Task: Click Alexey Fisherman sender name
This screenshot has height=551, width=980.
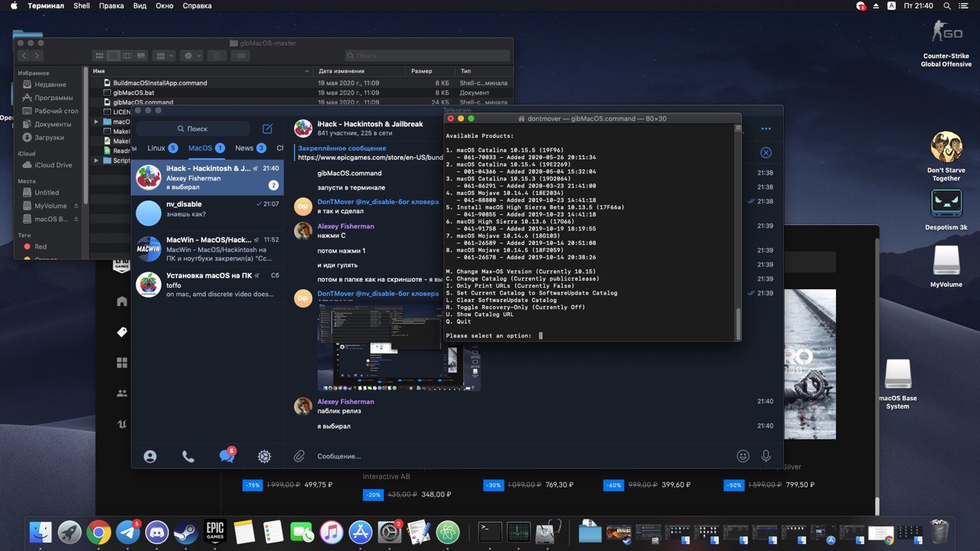Action: pyautogui.click(x=345, y=227)
